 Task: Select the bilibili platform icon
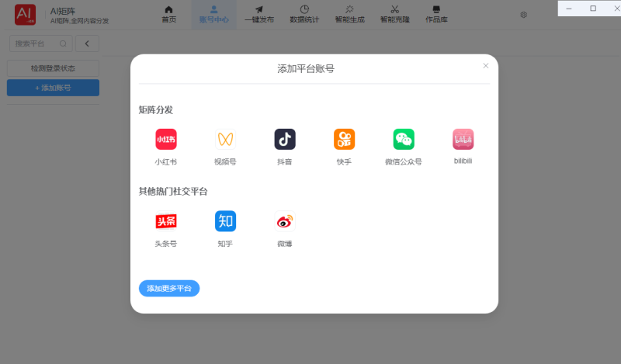(463, 139)
